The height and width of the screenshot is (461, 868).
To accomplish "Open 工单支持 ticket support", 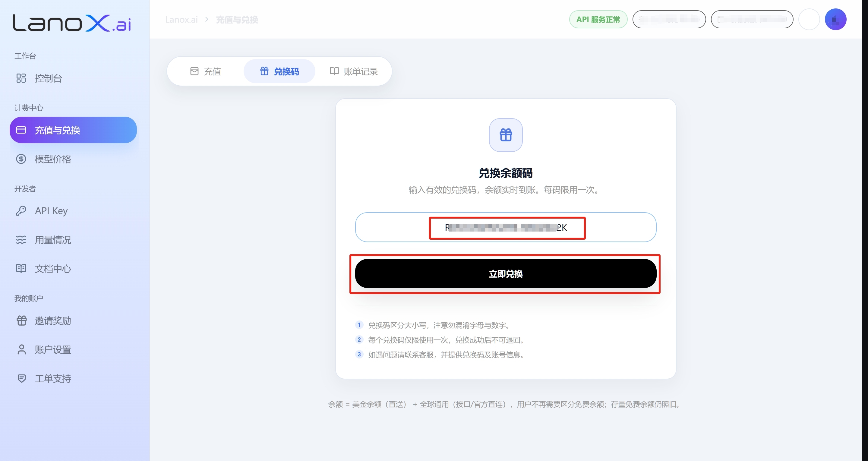I will (x=73, y=378).
